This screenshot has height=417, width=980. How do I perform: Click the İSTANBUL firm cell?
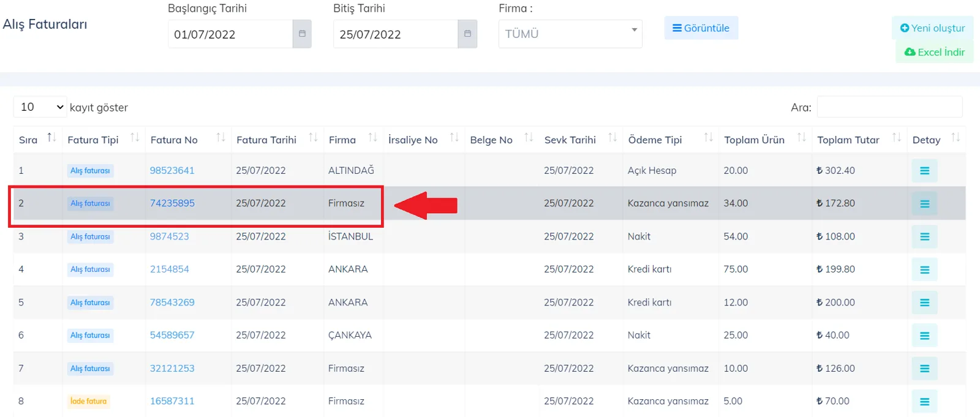pyautogui.click(x=350, y=236)
